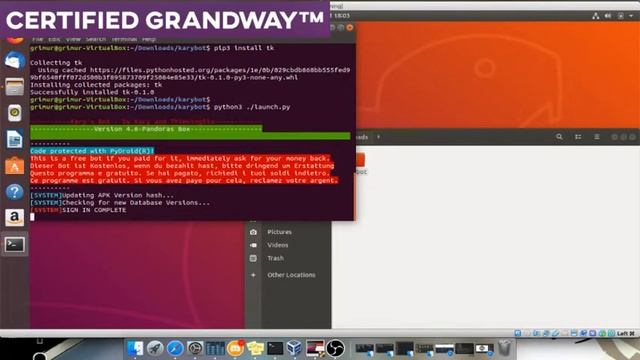Open OBS Studio in the Mac dock
This screenshot has width=640, height=360.
(335, 348)
